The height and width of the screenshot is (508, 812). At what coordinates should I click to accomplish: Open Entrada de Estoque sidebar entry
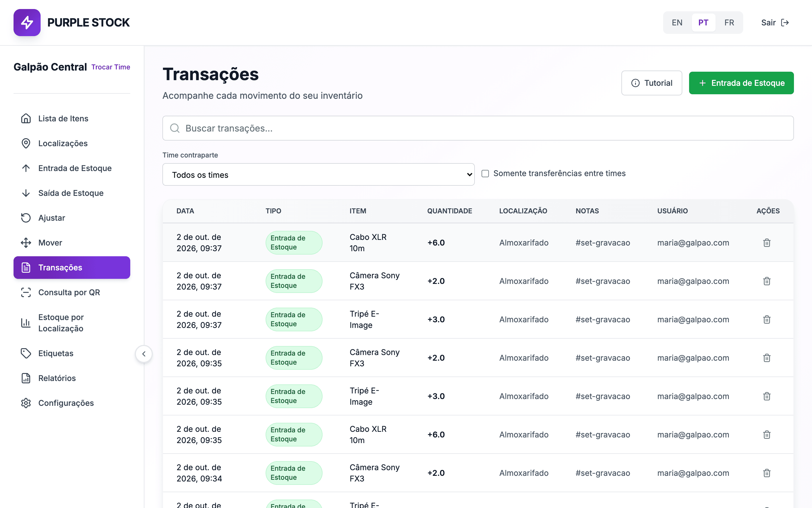tap(72, 168)
